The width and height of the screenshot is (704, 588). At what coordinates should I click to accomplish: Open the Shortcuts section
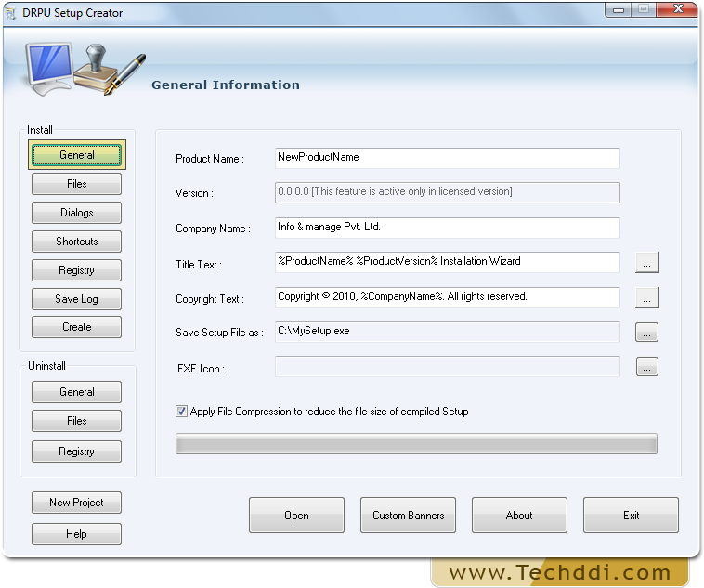pos(76,242)
